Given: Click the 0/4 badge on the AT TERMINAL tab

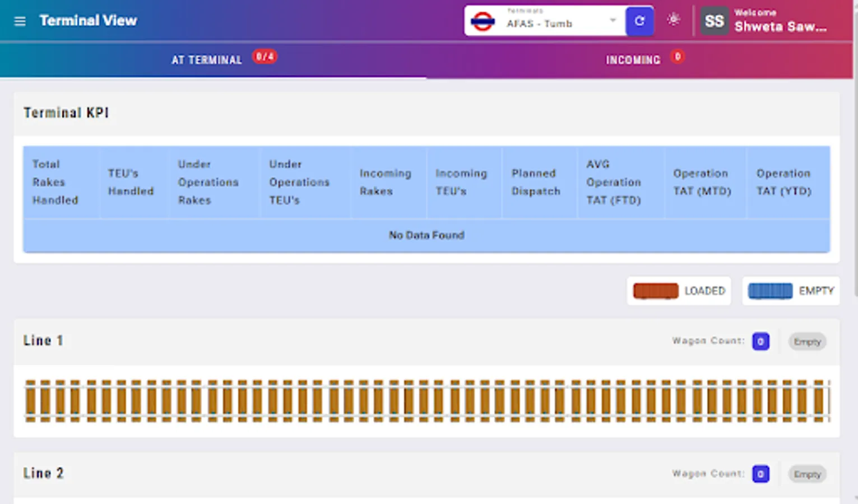Looking at the screenshot, I should click(265, 57).
